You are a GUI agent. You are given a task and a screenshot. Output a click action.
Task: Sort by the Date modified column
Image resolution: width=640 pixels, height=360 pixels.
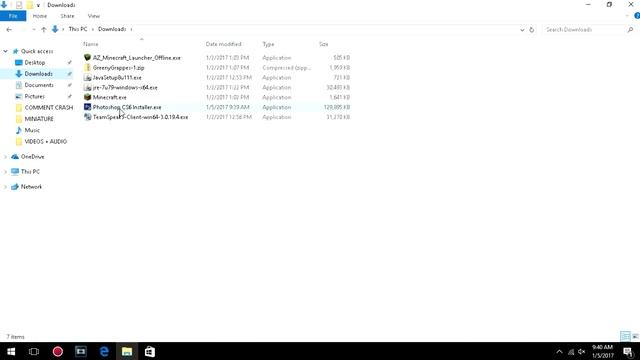[223, 44]
